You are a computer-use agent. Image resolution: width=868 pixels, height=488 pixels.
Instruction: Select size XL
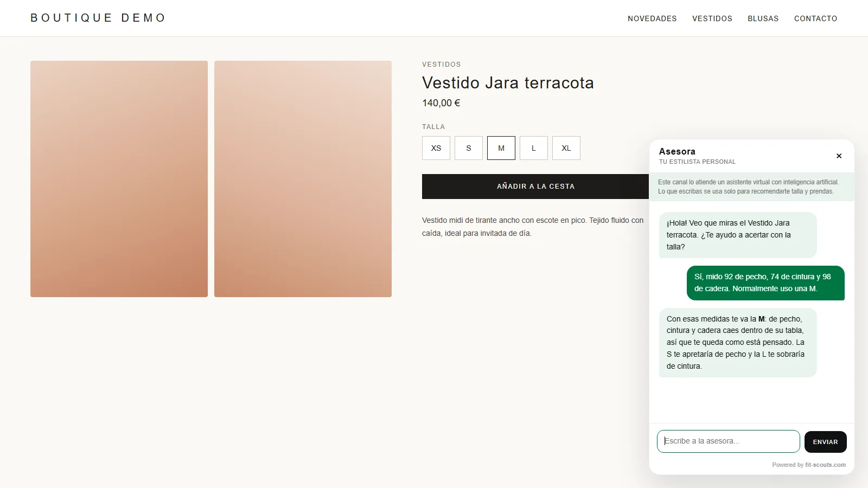coord(566,148)
